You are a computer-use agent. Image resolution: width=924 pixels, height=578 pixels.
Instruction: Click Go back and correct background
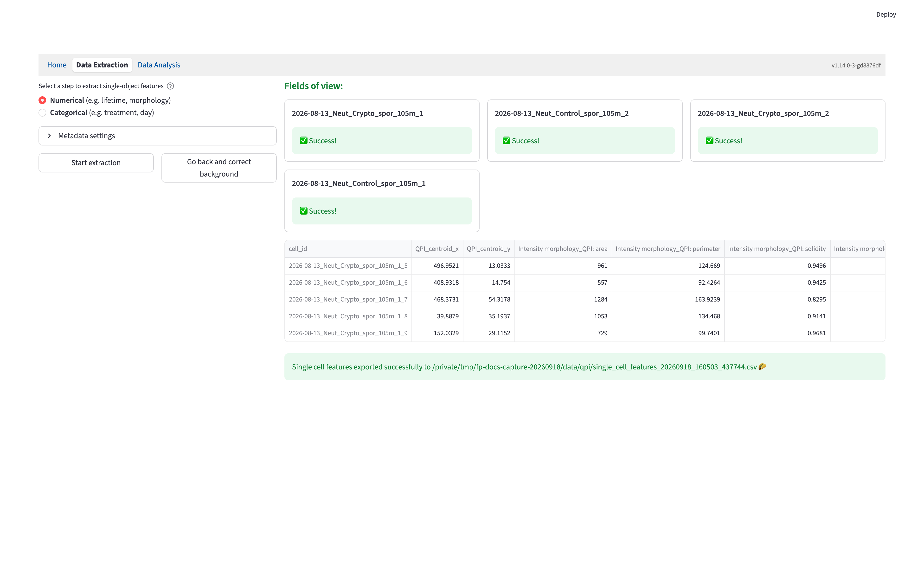coord(219,168)
